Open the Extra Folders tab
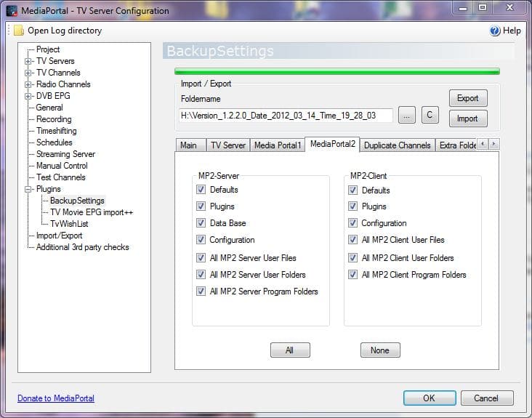The height and width of the screenshot is (418, 532). (x=457, y=145)
